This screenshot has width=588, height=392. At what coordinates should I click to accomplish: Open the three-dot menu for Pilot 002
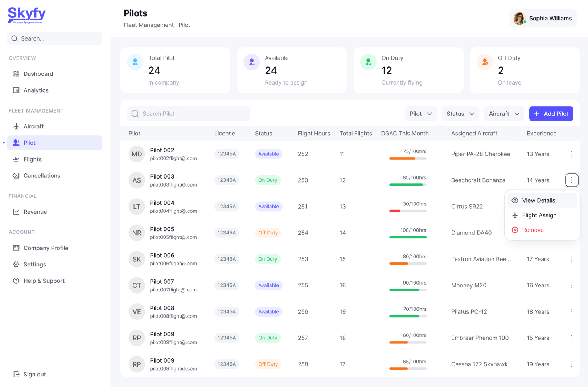572,154
